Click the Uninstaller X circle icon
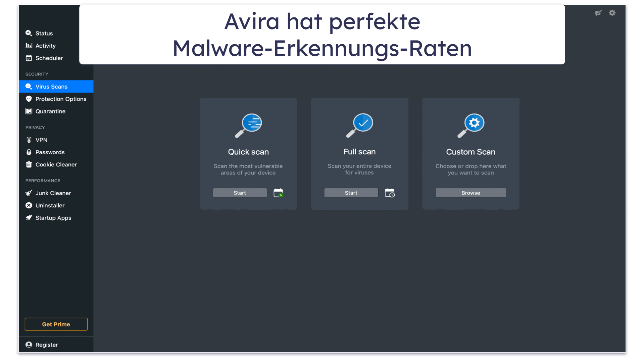644x362 pixels. pos(29,206)
